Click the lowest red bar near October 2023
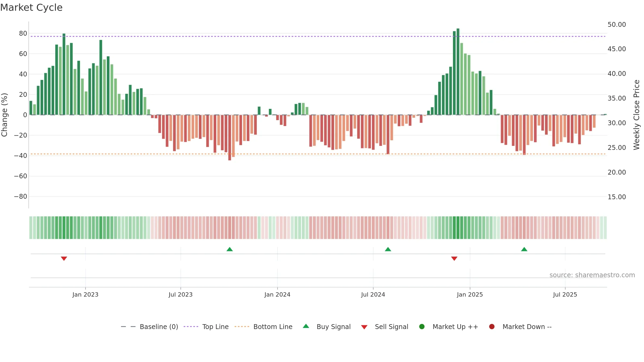644x362 pixels. click(x=230, y=138)
